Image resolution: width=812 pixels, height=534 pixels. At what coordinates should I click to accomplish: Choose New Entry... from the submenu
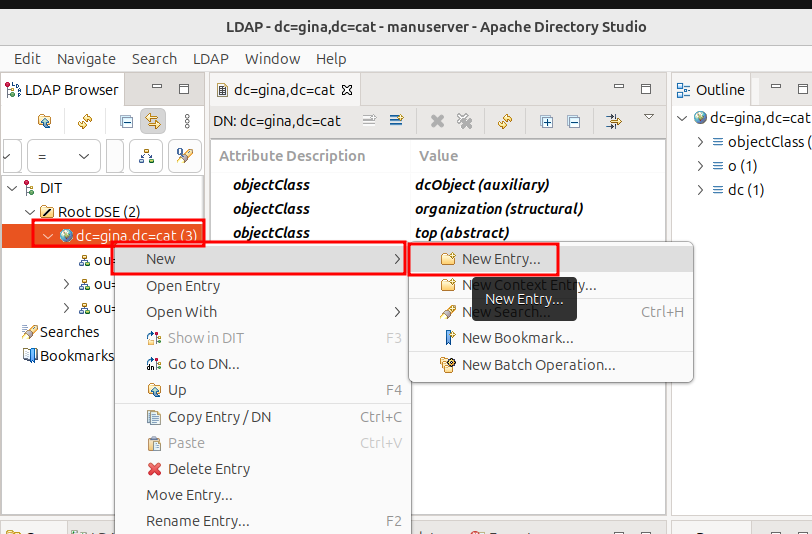[500, 259]
